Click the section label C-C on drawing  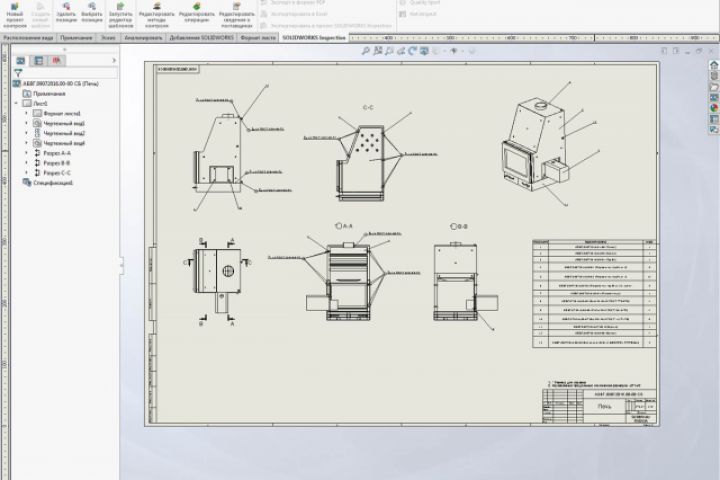click(x=368, y=107)
